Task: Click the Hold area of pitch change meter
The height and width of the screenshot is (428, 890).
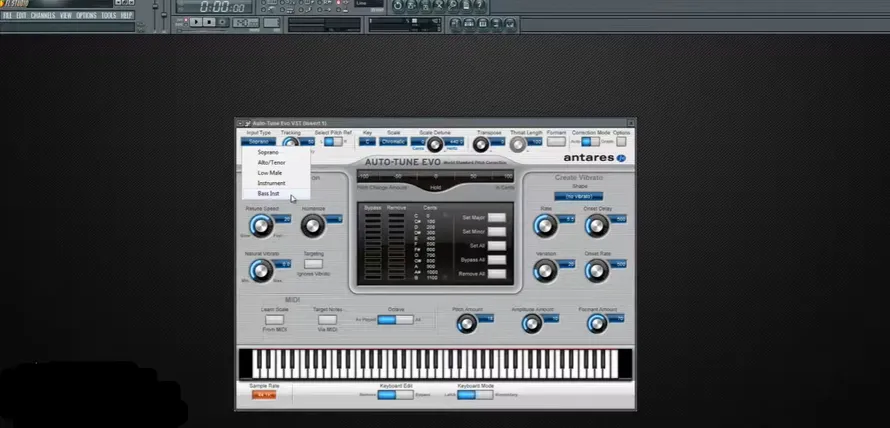Action: click(435, 187)
